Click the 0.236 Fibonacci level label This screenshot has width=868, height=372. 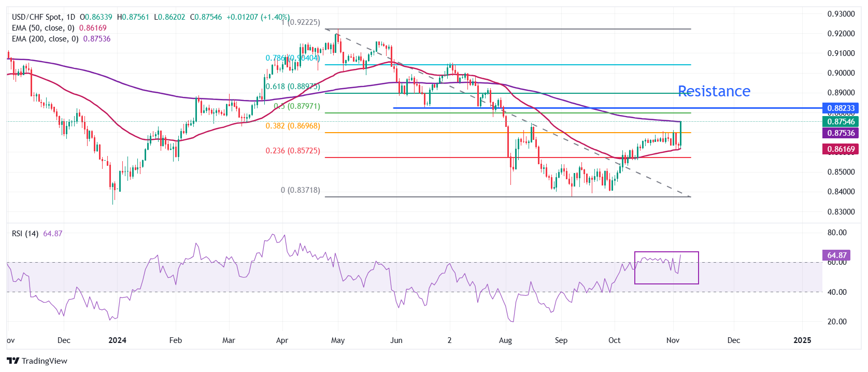[293, 151]
